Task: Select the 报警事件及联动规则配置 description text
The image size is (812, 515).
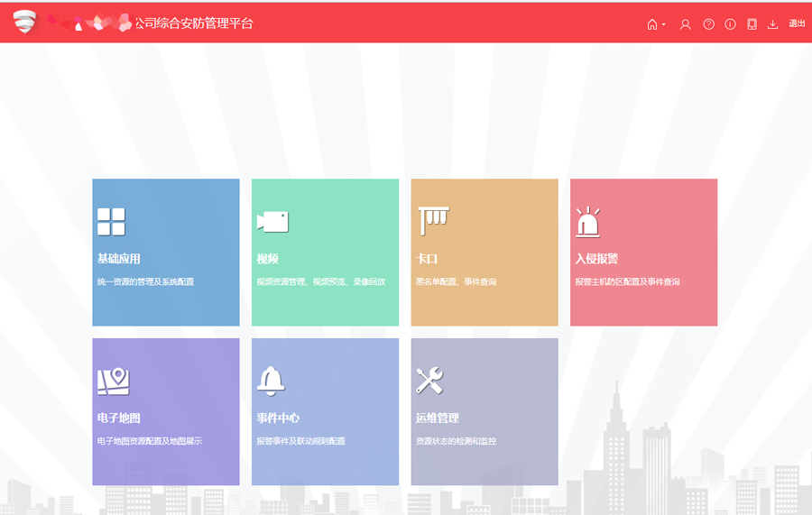Action: pos(300,442)
